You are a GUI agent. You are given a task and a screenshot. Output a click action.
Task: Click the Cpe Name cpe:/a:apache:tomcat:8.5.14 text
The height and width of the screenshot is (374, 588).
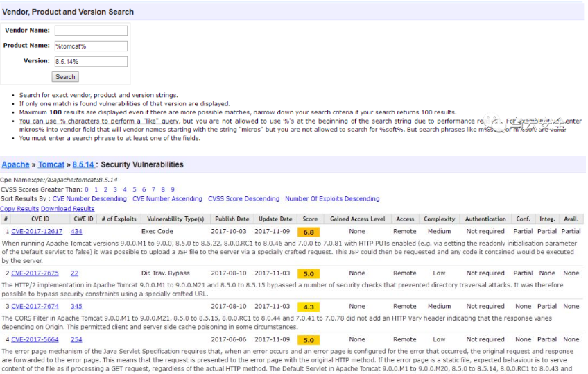tap(59, 180)
